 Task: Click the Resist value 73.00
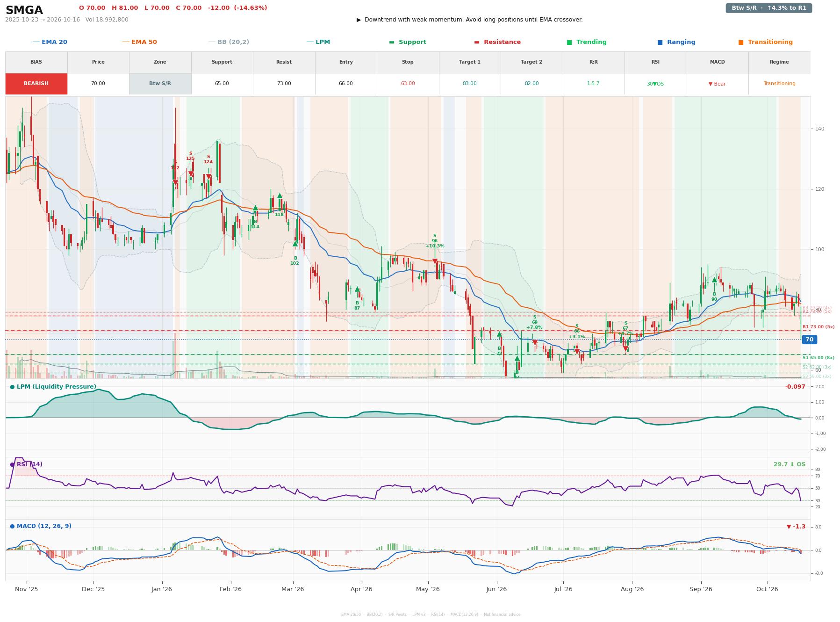tap(284, 84)
